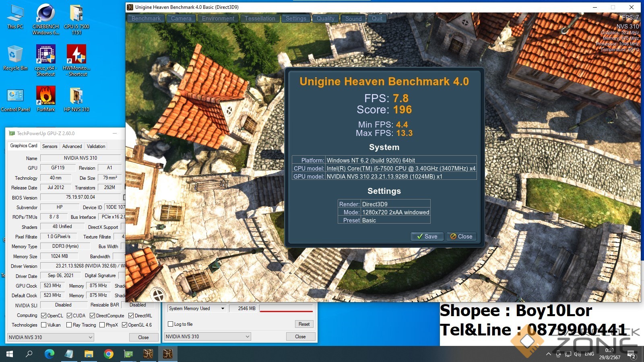The height and width of the screenshot is (362, 644).
Task: Click the 2546 MB memory value
Action: click(x=243, y=309)
